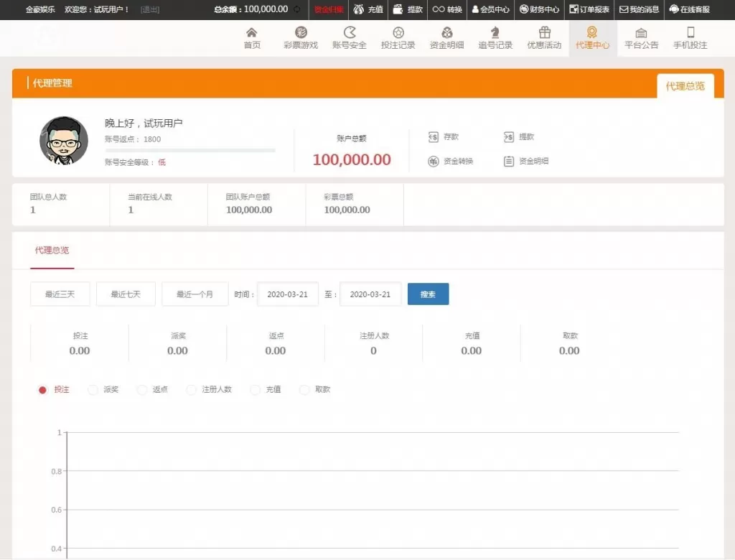Open the end date field after 至

370,294
